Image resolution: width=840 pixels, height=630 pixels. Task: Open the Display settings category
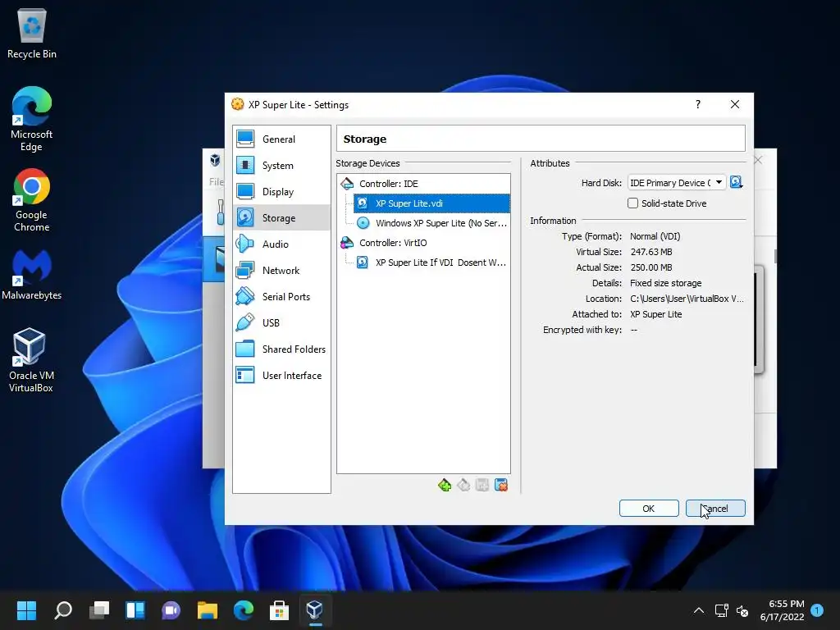[x=281, y=192]
